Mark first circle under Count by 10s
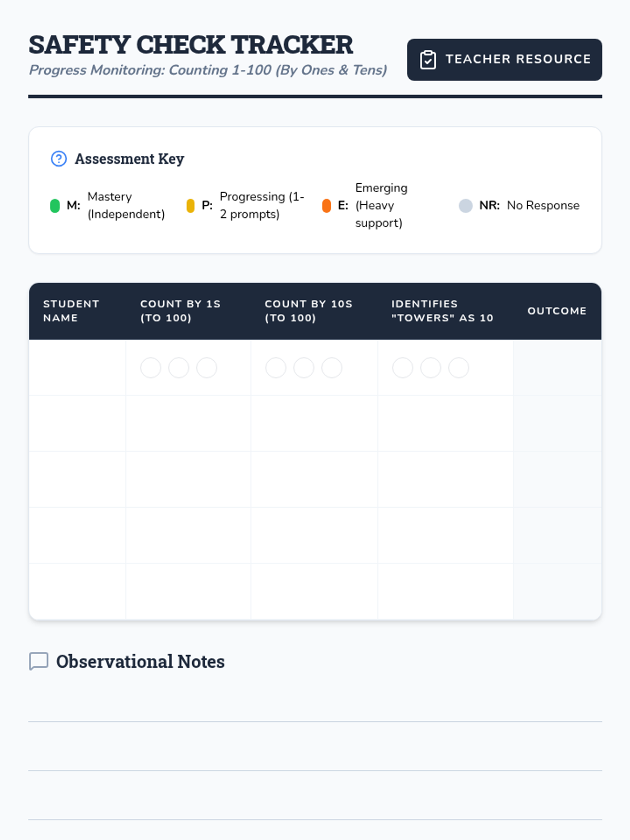Screen dimensions: 630x840 pos(276,367)
